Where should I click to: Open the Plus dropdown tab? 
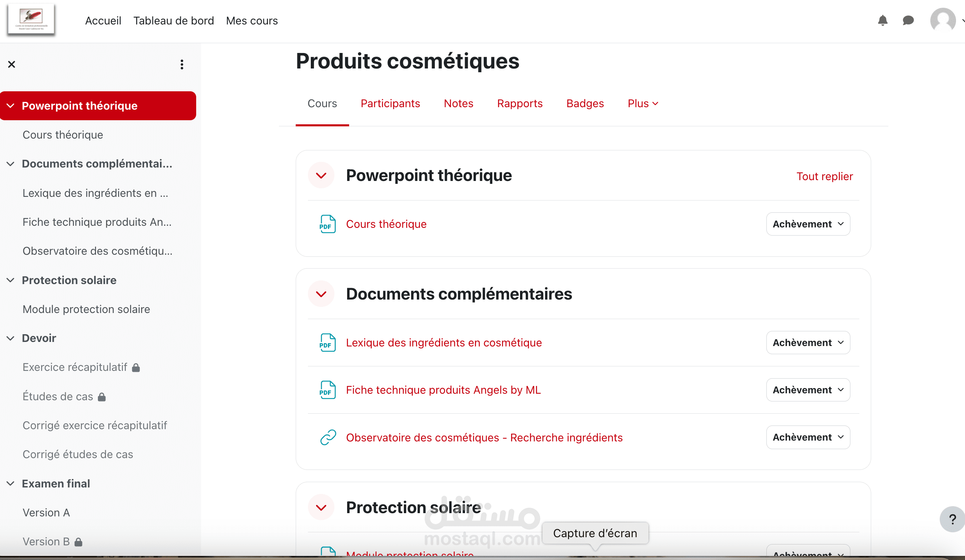[643, 104]
